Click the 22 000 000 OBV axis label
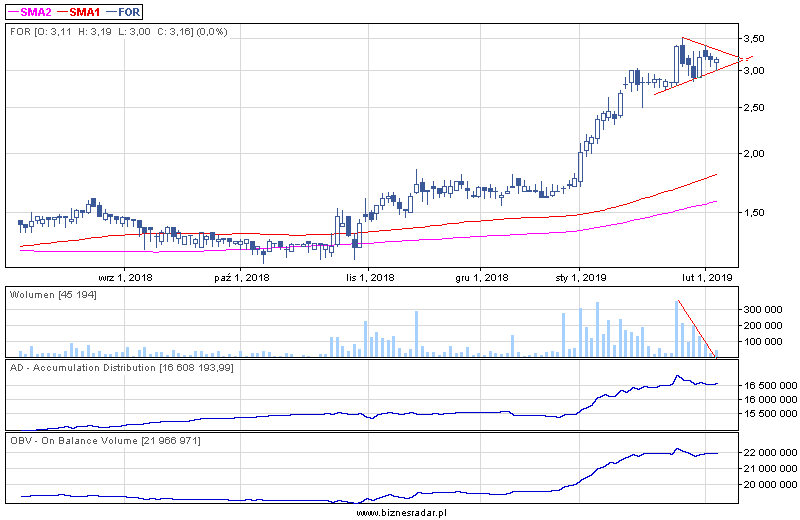 click(771, 453)
